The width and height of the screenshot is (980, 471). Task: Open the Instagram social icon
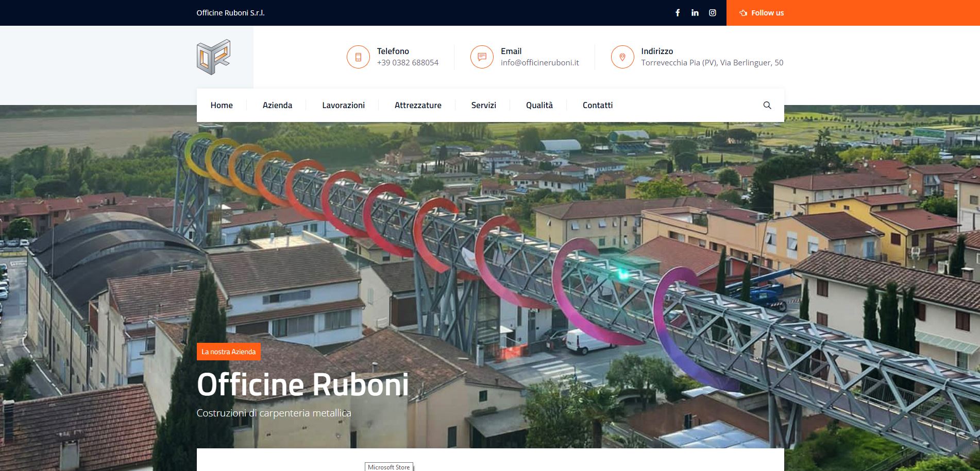click(x=713, y=13)
